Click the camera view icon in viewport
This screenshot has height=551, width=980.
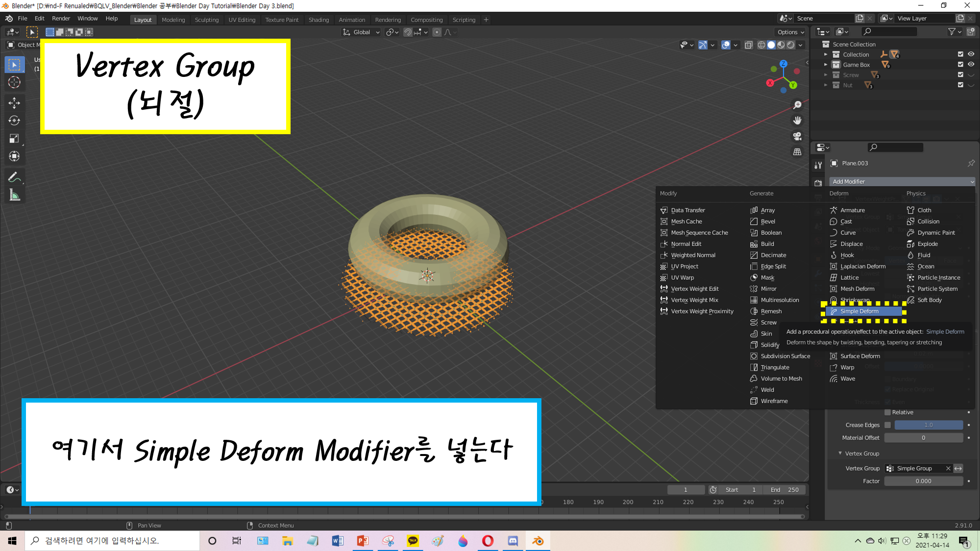coord(797,136)
